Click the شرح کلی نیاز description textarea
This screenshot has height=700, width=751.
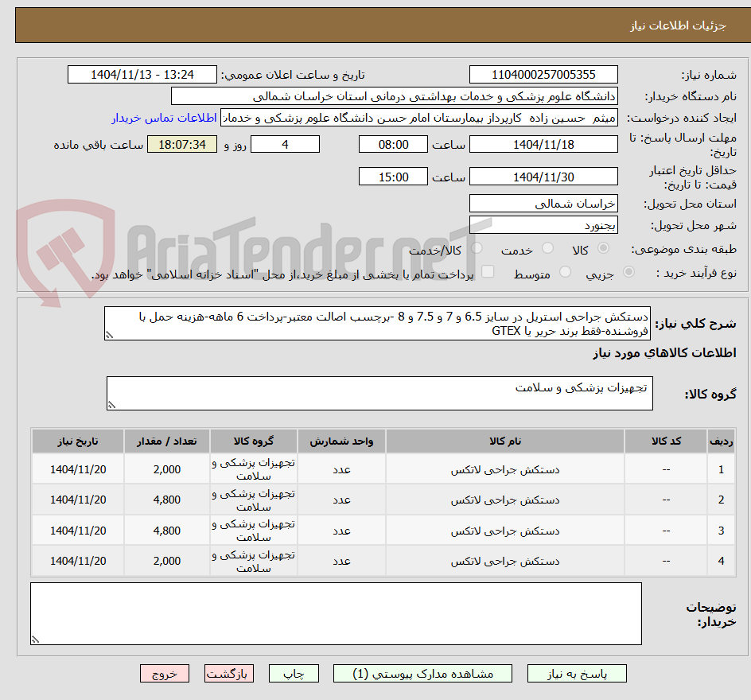click(x=377, y=324)
